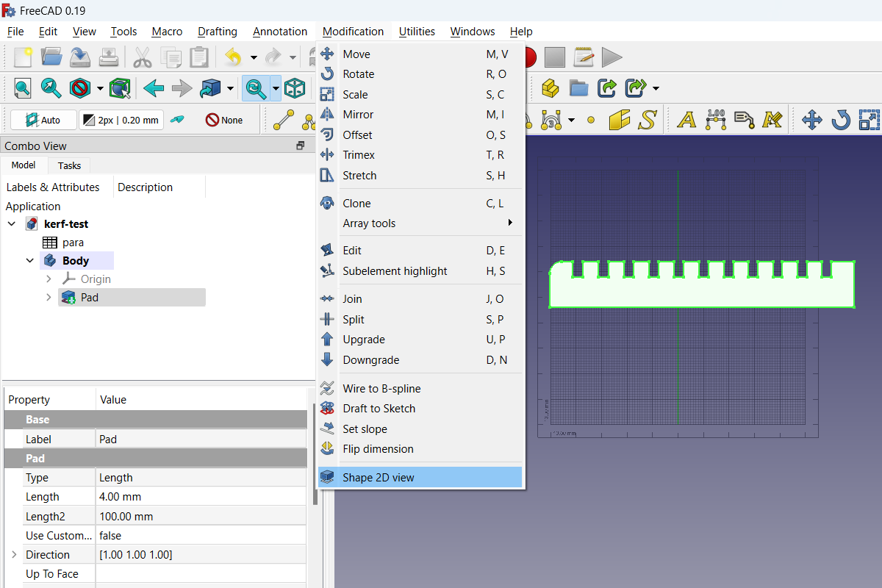Select the Draft Text tool
The height and width of the screenshot is (588, 882).
coord(685,119)
